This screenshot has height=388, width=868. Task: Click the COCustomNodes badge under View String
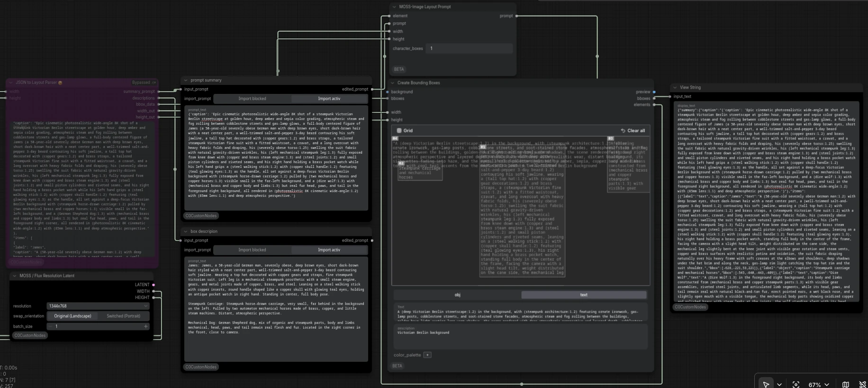(690, 307)
